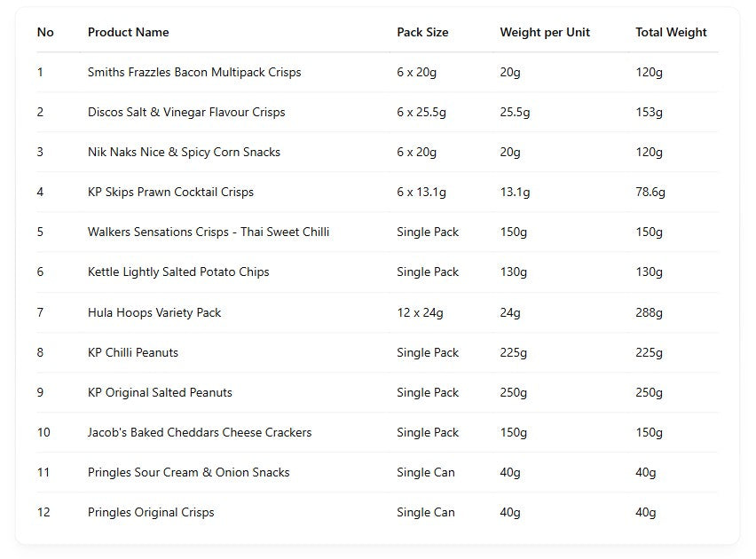756x559 pixels.
Task: Select Jacob's Baked Cheddars Cheese Crackers
Action: 200,433
